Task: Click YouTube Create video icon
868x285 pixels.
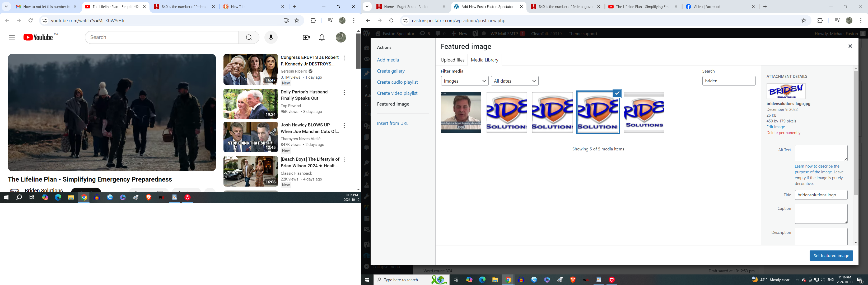Action: pyautogui.click(x=306, y=37)
